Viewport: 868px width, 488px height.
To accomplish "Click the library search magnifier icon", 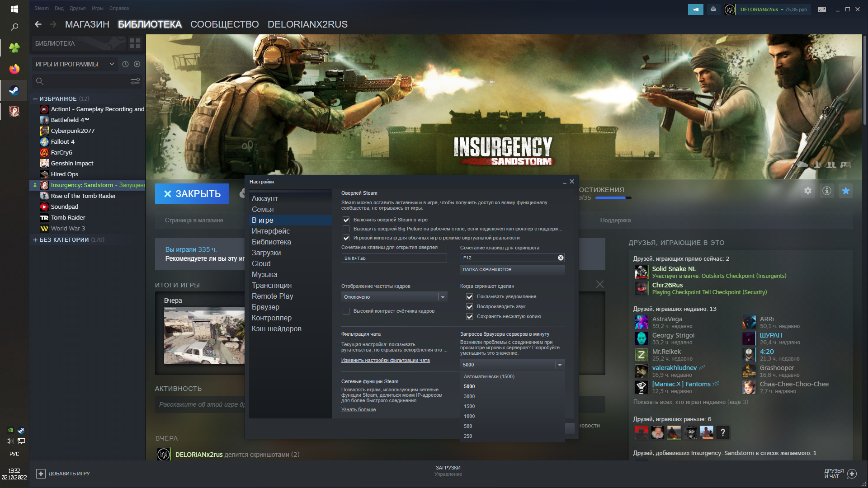I will tap(40, 81).
